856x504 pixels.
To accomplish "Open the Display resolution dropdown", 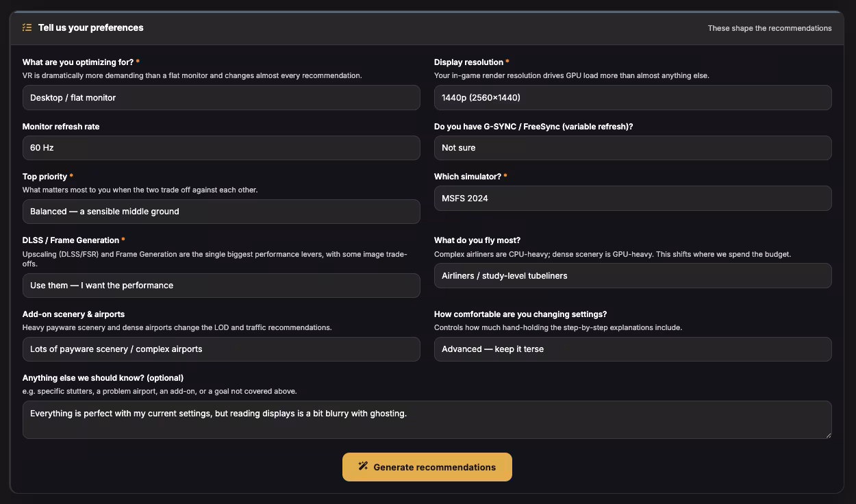I will tap(633, 98).
